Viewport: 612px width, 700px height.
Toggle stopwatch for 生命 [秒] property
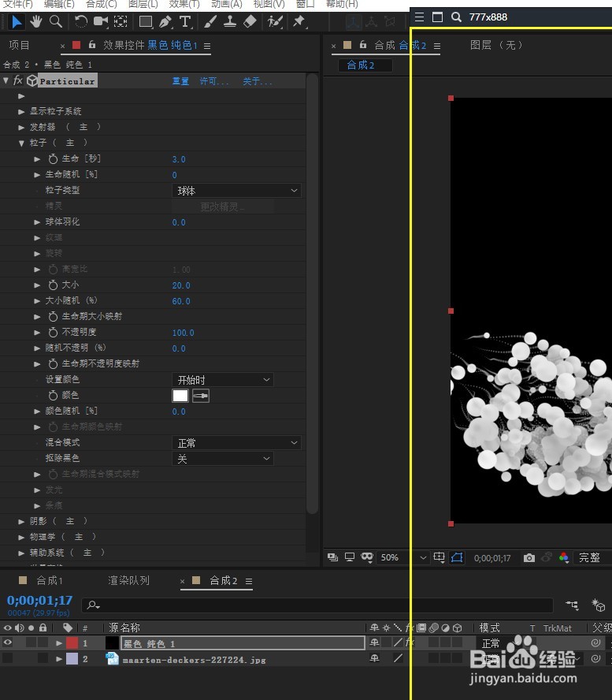tap(53, 158)
